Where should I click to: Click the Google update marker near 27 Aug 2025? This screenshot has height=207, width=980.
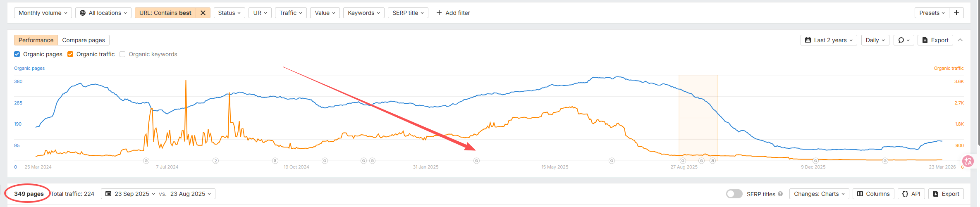click(x=683, y=161)
